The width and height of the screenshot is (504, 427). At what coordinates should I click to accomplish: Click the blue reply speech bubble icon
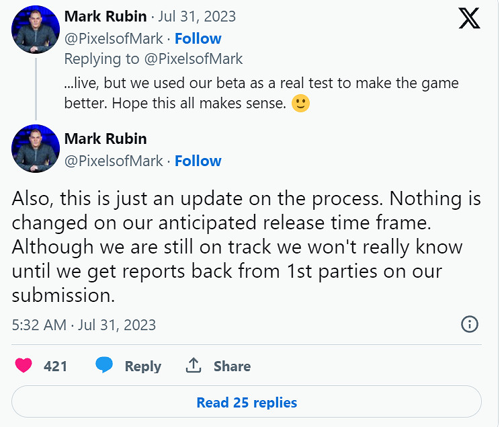pyautogui.click(x=104, y=366)
